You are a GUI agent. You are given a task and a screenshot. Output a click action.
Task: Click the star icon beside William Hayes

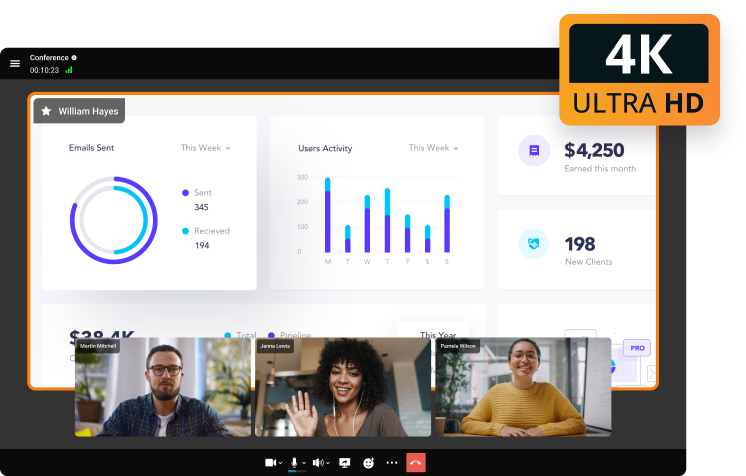tap(46, 111)
